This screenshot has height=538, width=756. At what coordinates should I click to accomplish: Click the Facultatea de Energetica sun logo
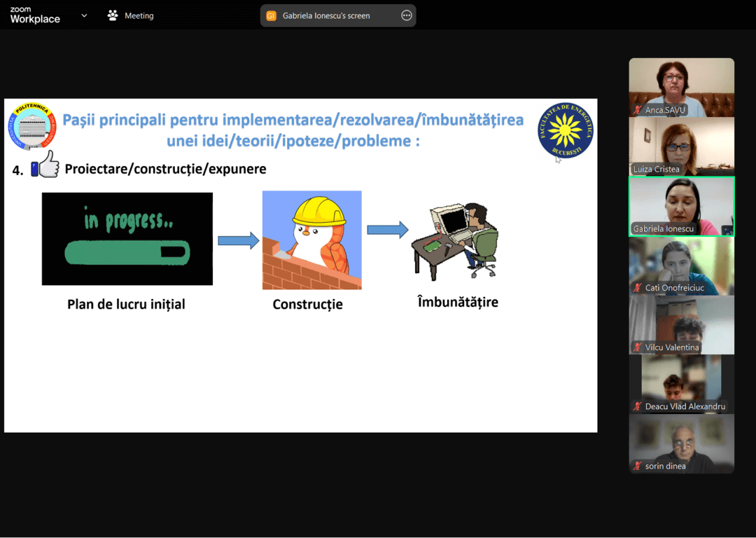(x=566, y=130)
